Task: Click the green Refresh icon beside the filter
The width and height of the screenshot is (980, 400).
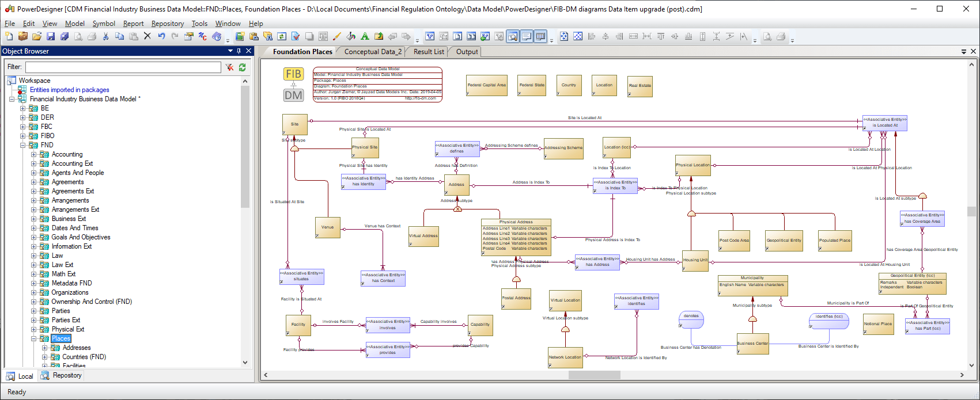Action: tap(242, 67)
